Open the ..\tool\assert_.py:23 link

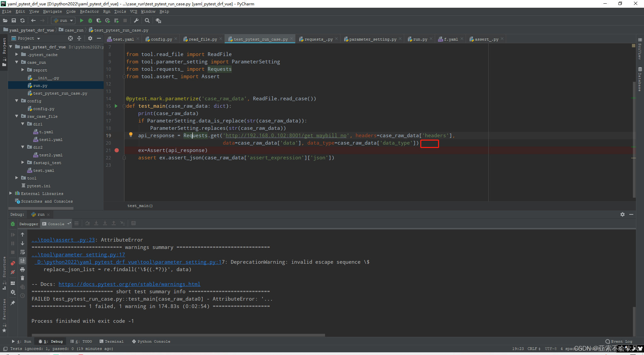pyautogui.click(x=63, y=240)
